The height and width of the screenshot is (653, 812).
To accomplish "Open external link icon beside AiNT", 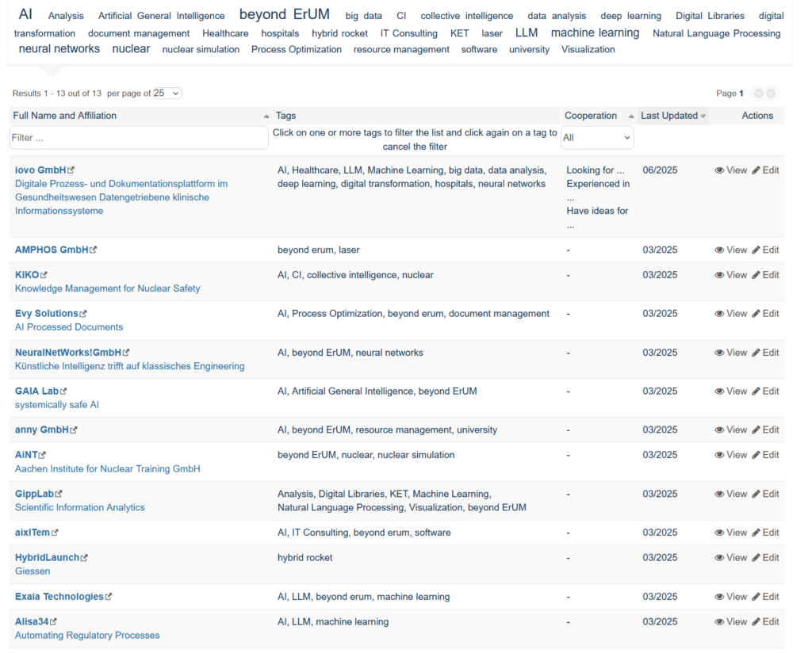I will coord(43,456).
